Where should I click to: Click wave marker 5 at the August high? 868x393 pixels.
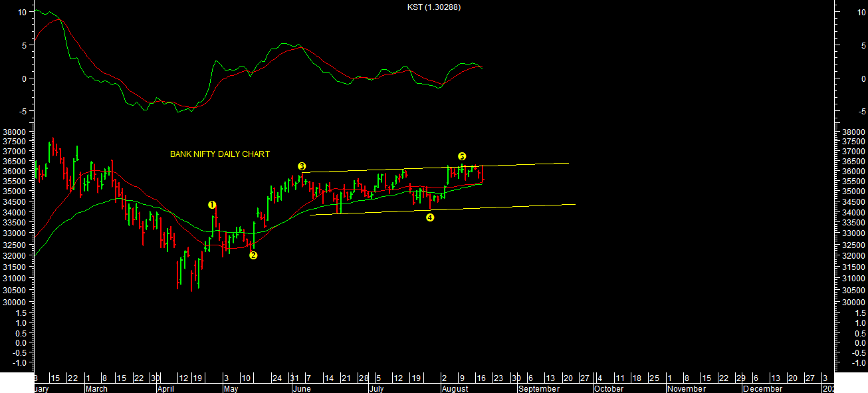462,156
